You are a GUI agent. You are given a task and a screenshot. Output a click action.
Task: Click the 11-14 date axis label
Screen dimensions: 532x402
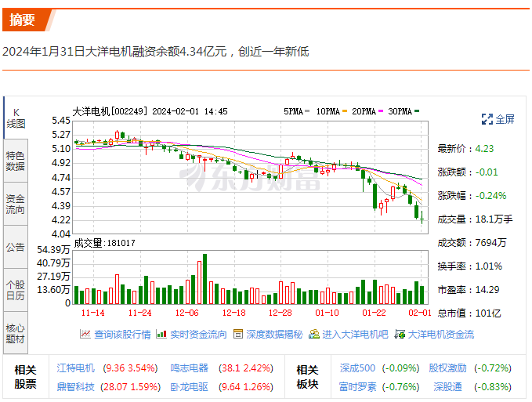[x=93, y=313]
